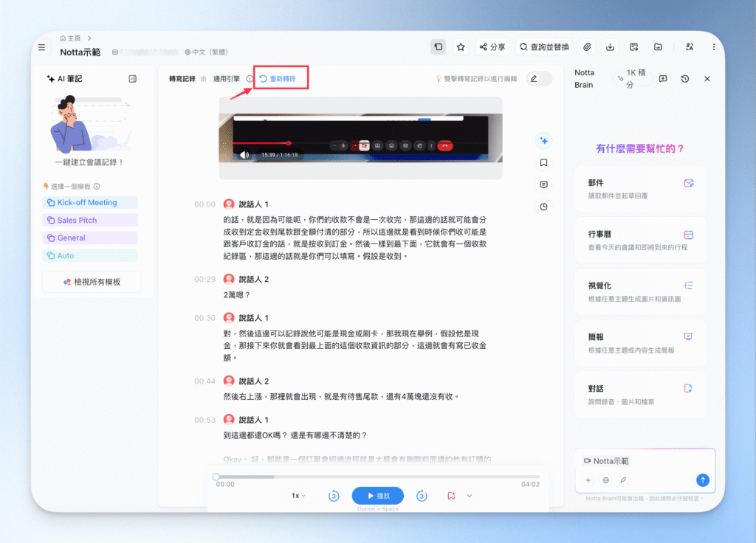Click the Notta Brain chat input field
Viewport: 756px width, 543px height.
pos(645,471)
